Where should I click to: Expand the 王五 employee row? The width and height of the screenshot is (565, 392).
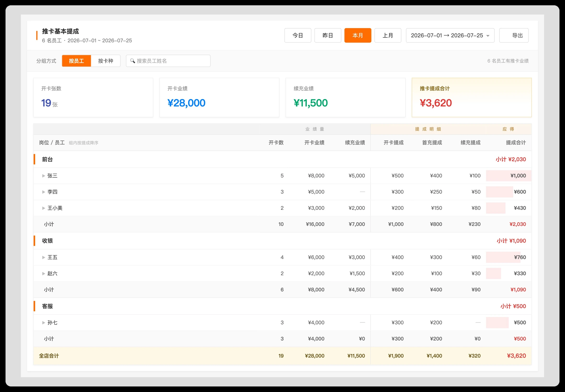pyautogui.click(x=44, y=257)
